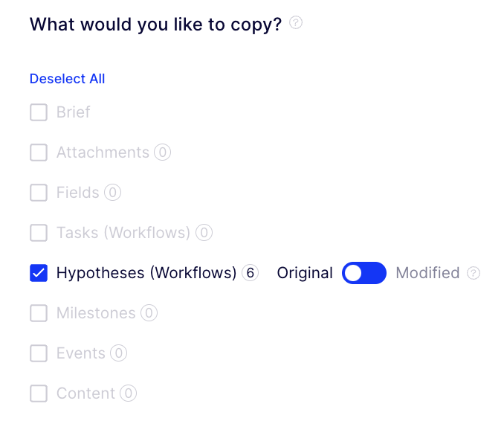Tick the Fields checkbox
This screenshot has width=504, height=421.
[39, 193]
